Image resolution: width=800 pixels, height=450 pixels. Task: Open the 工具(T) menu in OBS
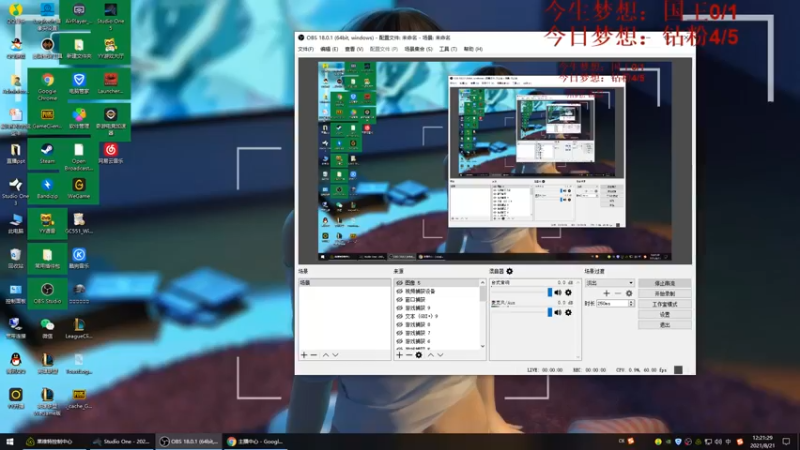(x=448, y=49)
